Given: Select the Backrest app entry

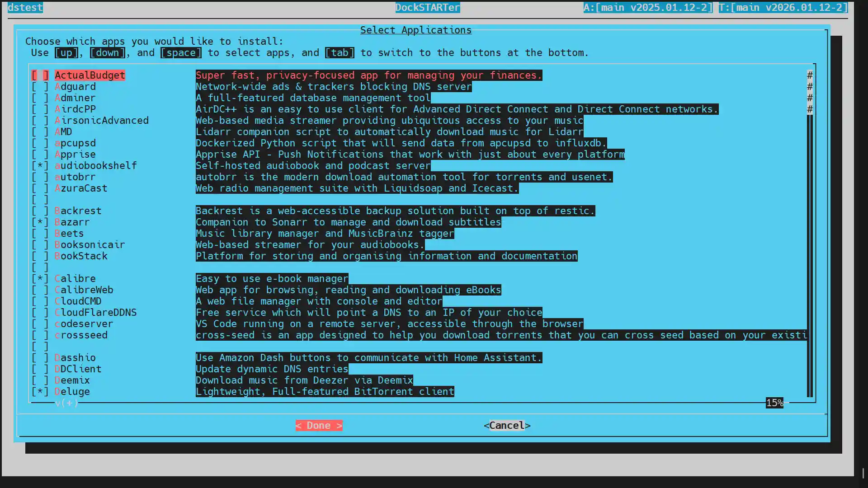Looking at the screenshot, I should (x=78, y=211).
